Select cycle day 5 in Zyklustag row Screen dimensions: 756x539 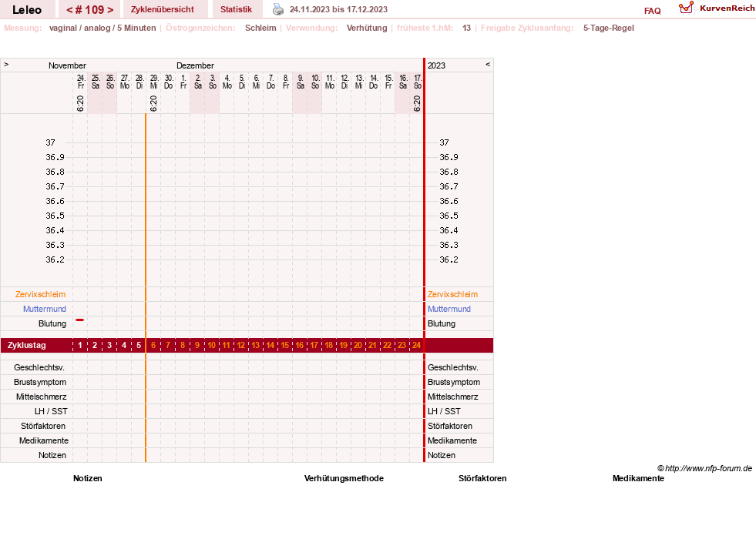coord(139,346)
